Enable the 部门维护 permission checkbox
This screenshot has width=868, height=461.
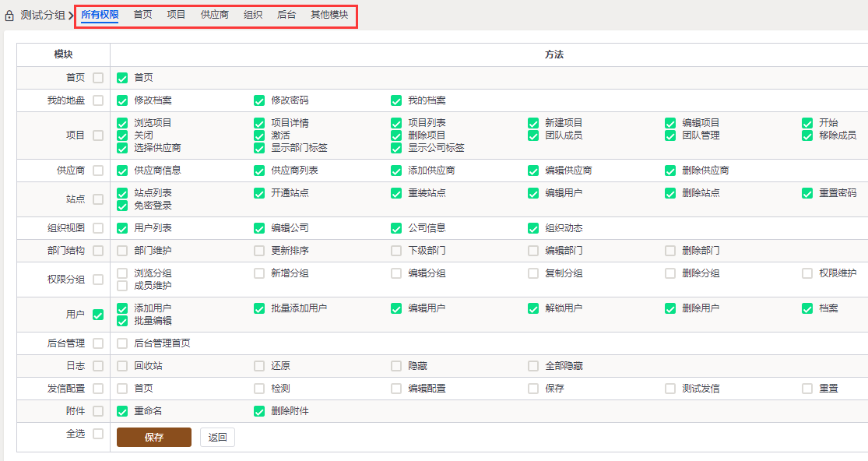pos(122,251)
